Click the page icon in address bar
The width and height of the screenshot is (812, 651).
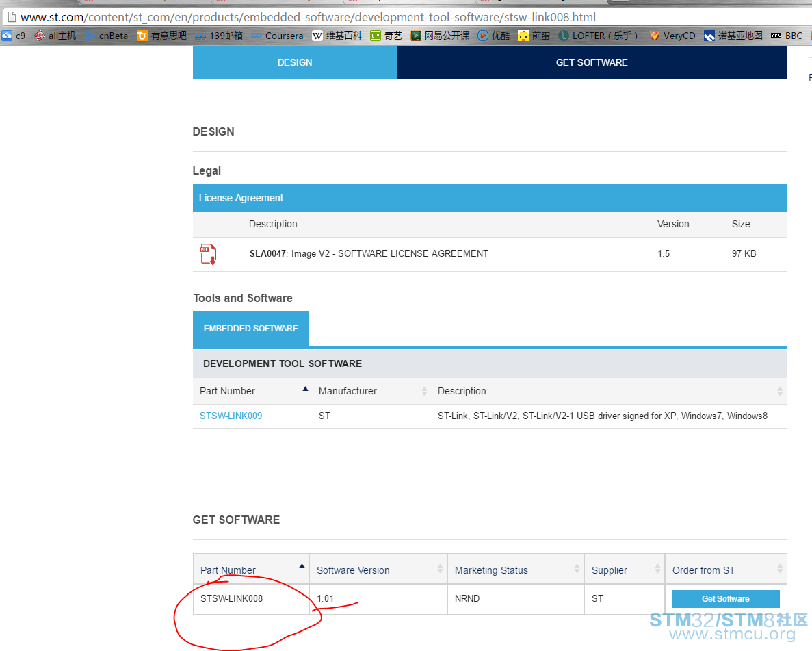tap(12, 17)
